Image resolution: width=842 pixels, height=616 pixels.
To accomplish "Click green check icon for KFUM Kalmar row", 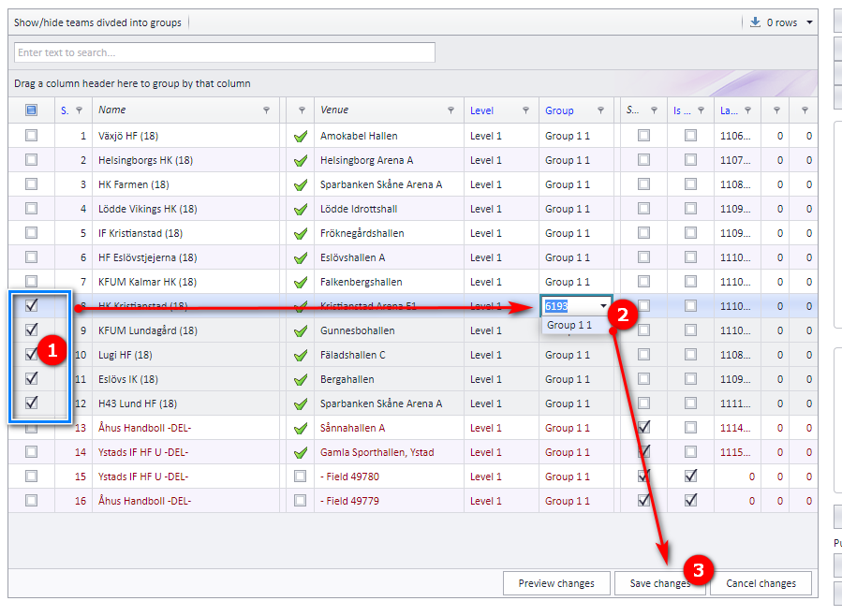I will 301,282.
